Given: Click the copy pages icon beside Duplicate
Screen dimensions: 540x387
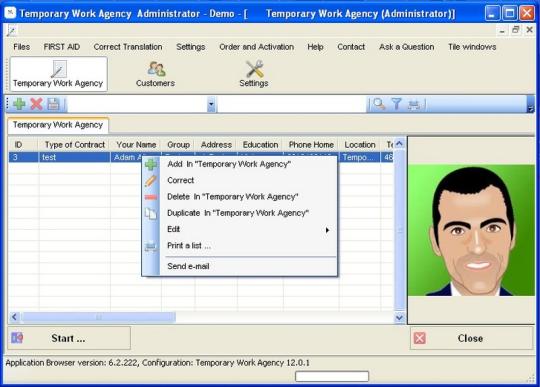Looking at the screenshot, I should point(151,213).
